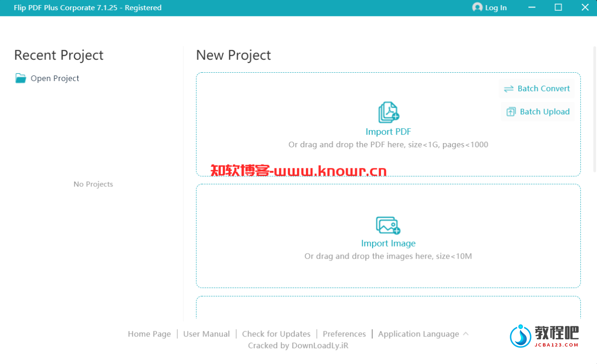Open the Batch Convert tool
The image size is (597, 364).
tap(537, 89)
